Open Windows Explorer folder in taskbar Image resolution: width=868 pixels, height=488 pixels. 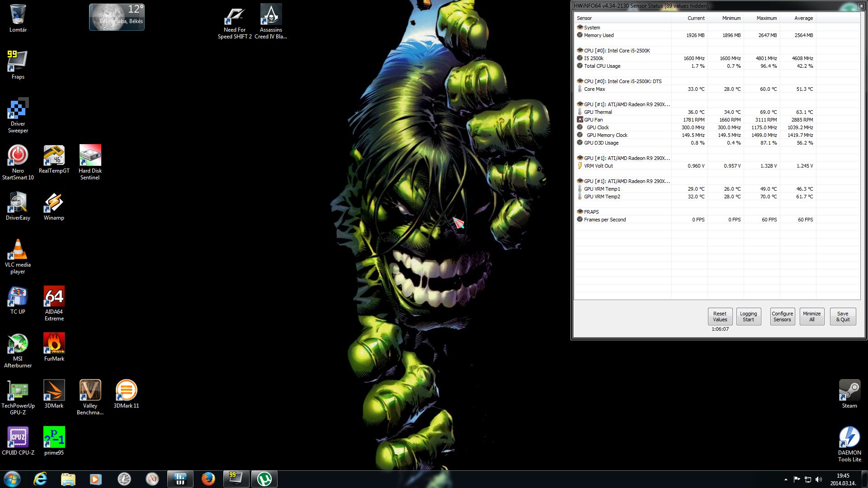[68, 479]
